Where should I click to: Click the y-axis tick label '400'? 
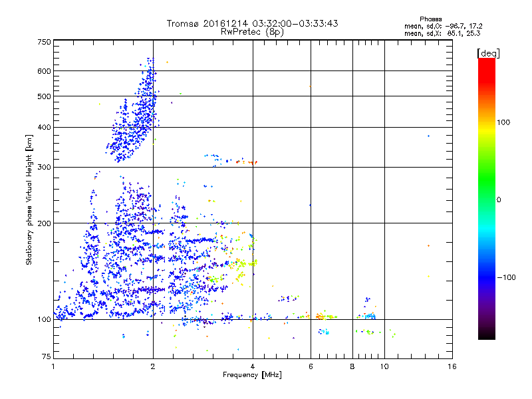click(x=44, y=128)
